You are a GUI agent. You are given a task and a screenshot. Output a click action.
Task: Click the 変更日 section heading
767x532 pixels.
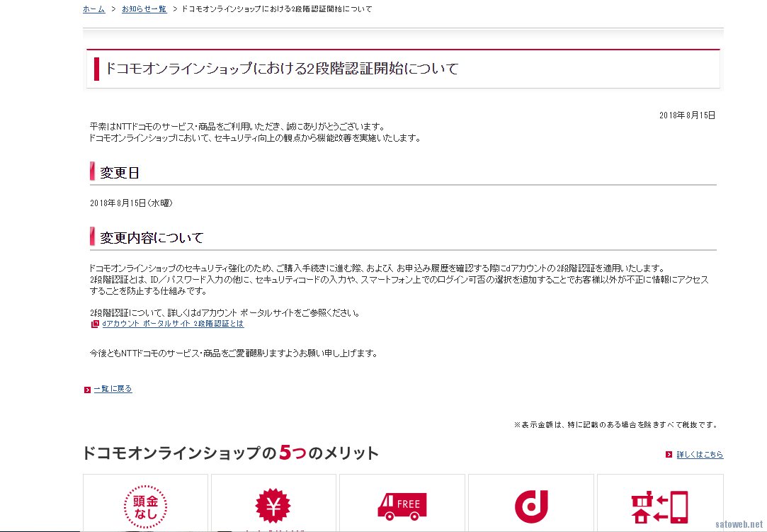point(120,173)
